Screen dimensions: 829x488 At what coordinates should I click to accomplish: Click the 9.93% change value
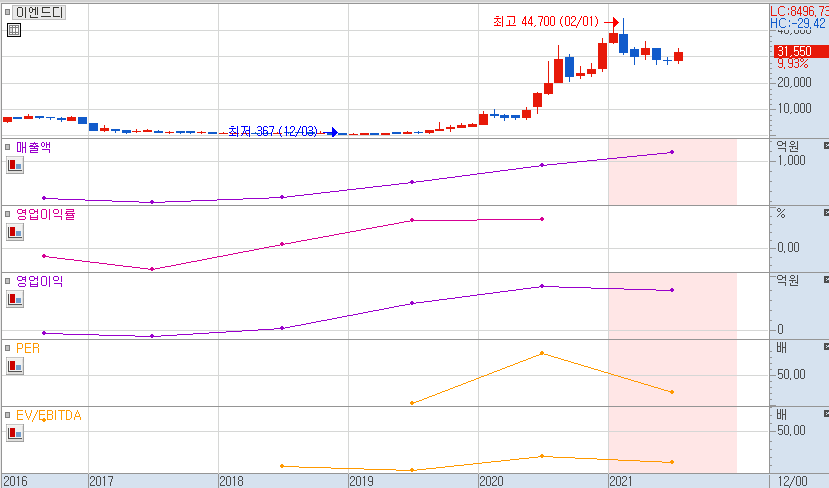click(793, 64)
